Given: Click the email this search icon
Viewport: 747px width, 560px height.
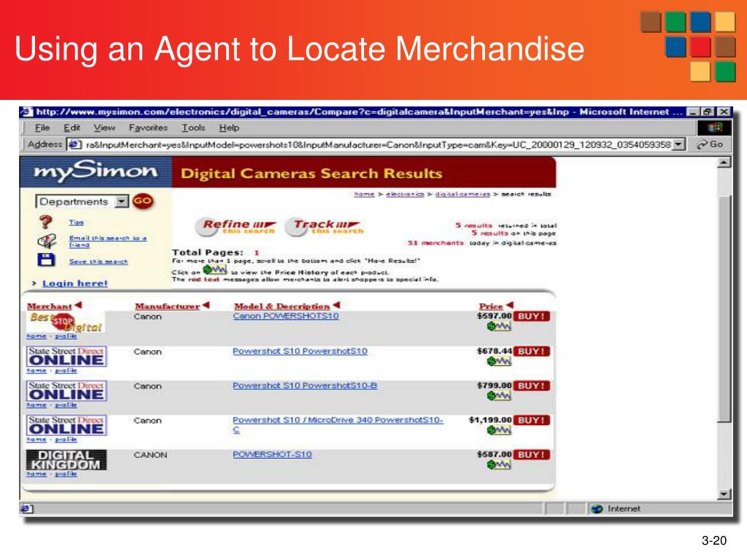Looking at the screenshot, I should pos(47,241).
